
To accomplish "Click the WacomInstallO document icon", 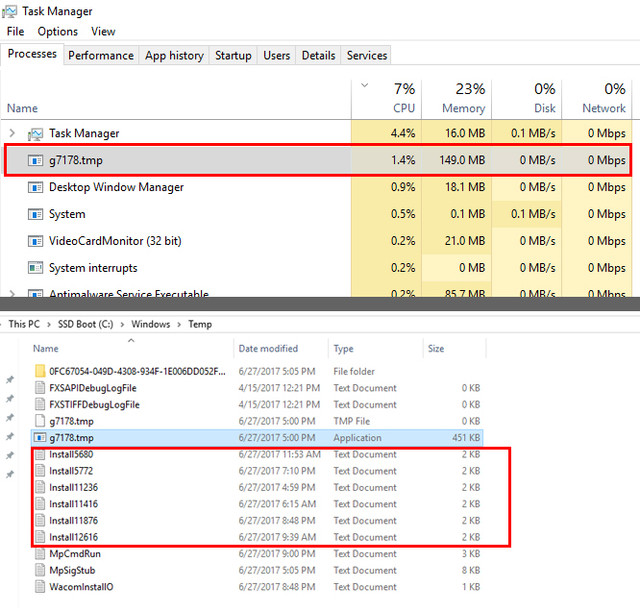I will click(40, 586).
